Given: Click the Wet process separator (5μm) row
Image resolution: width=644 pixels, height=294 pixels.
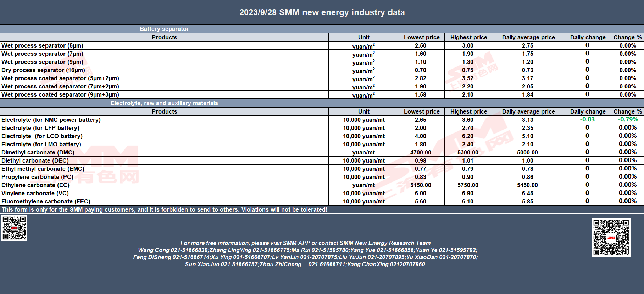Looking at the screenshot, I should tap(322, 45).
